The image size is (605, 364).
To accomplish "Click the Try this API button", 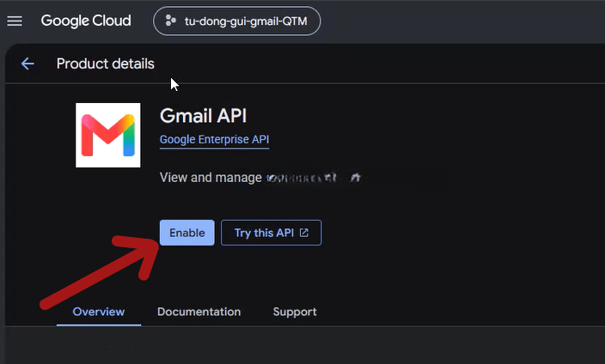I will [x=272, y=233].
